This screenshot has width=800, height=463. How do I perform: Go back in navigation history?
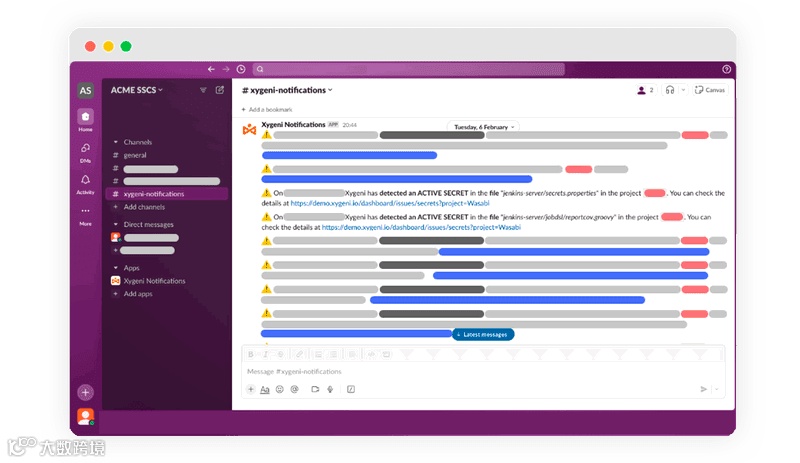pos(211,69)
